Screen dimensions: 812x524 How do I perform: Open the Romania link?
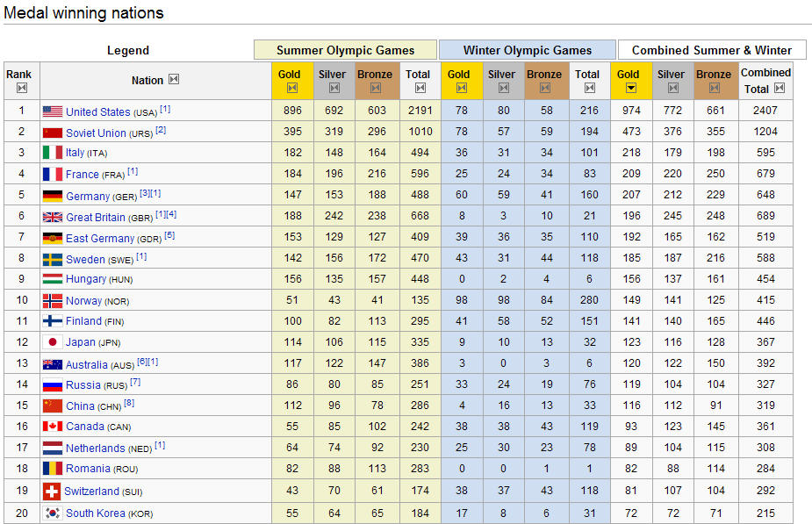click(88, 469)
